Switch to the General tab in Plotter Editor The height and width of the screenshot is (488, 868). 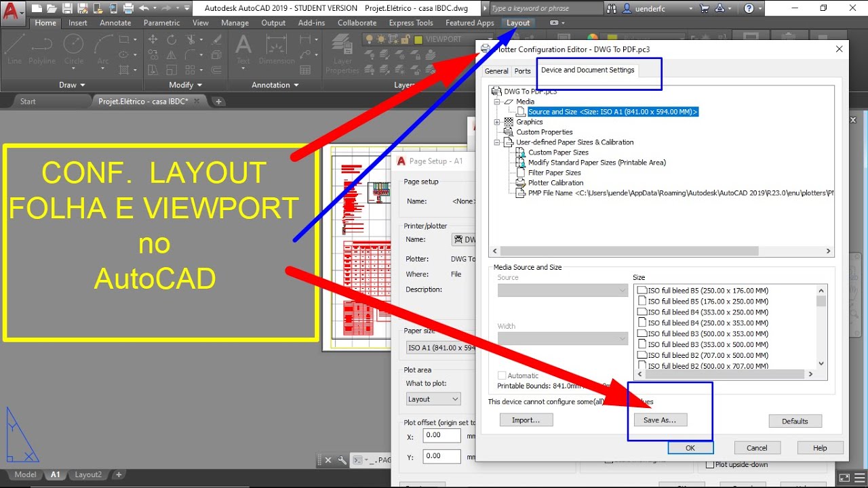click(496, 70)
